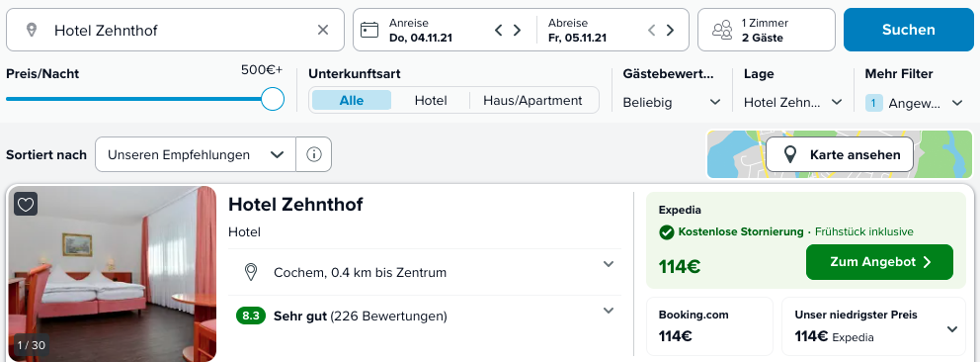
Task: Advance the Anreise date by one day
Action: [x=517, y=30]
